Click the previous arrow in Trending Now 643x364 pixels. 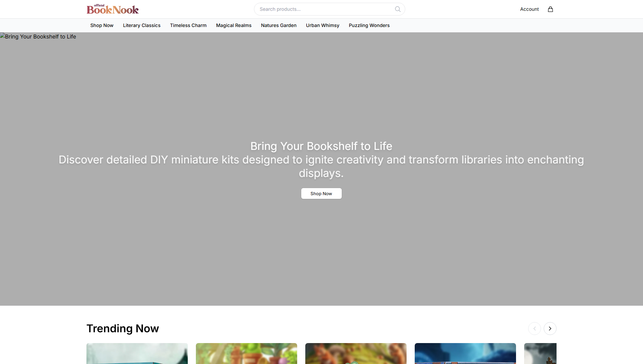535,329
